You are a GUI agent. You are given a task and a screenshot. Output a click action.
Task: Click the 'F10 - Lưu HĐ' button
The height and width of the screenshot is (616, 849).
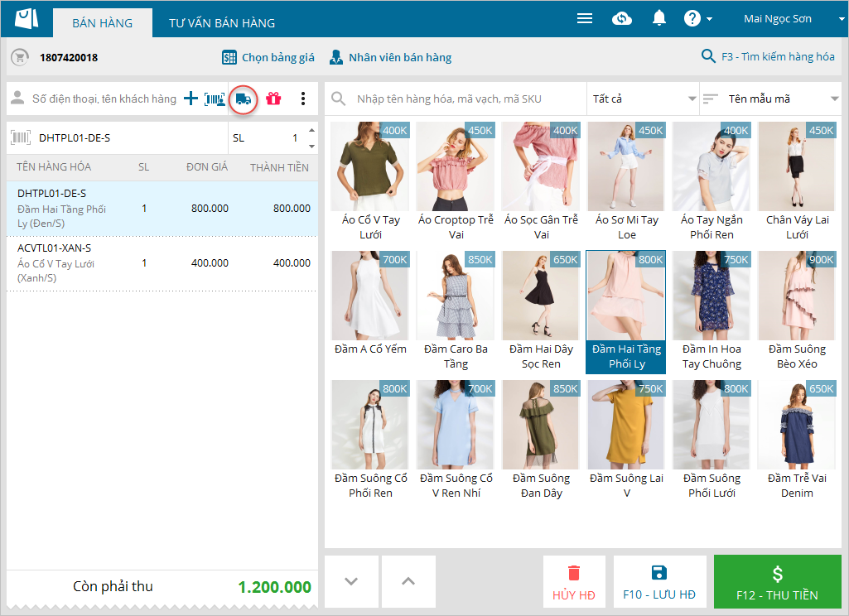coord(659,583)
